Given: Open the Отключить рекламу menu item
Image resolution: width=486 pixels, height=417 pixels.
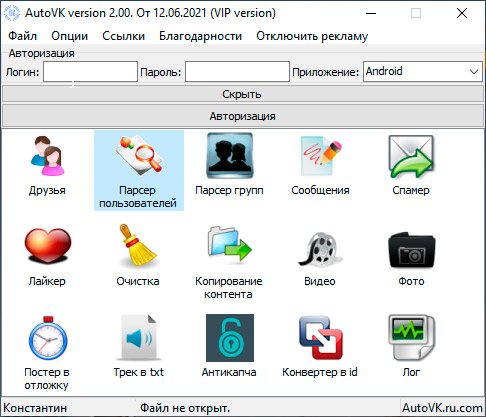Looking at the screenshot, I should point(312,36).
